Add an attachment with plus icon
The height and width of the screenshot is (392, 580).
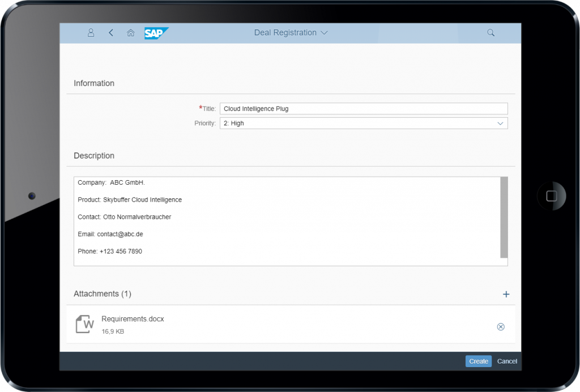coord(506,295)
